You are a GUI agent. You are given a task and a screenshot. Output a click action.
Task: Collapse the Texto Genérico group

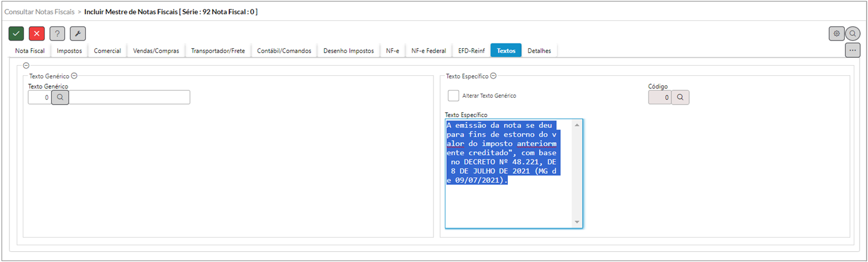tap(75, 76)
